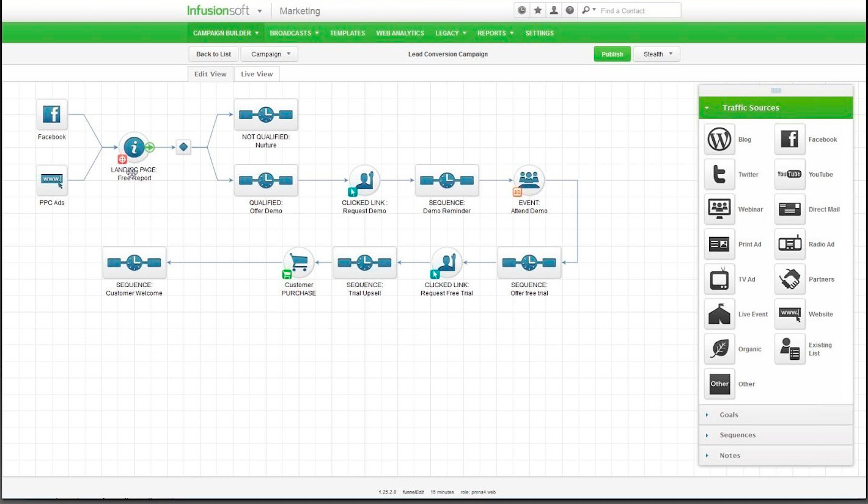The image size is (868, 504).
Task: Pick the Live Event tent icon
Action: pos(719,314)
